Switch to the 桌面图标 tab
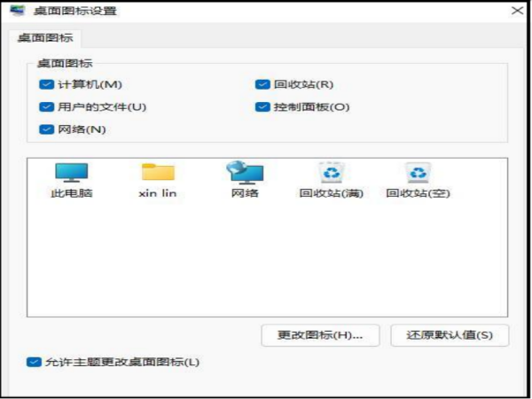The height and width of the screenshot is (399, 532). click(45, 37)
